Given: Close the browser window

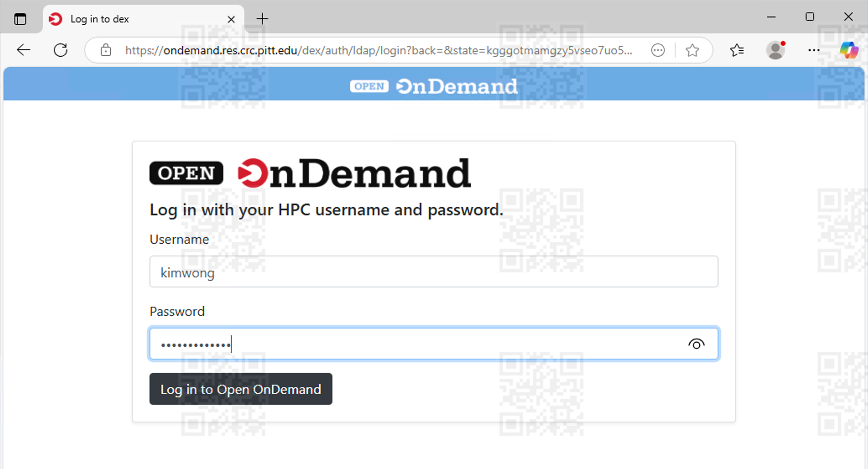Looking at the screenshot, I should (848, 17).
